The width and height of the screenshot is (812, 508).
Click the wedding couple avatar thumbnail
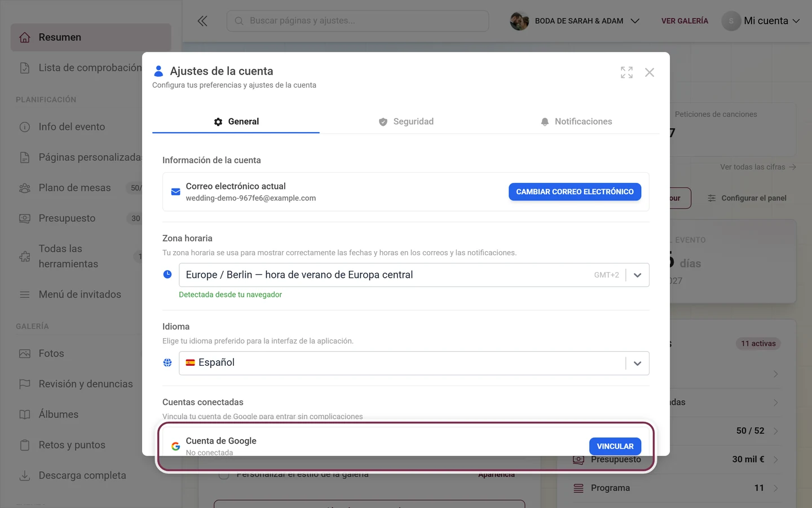(x=519, y=21)
